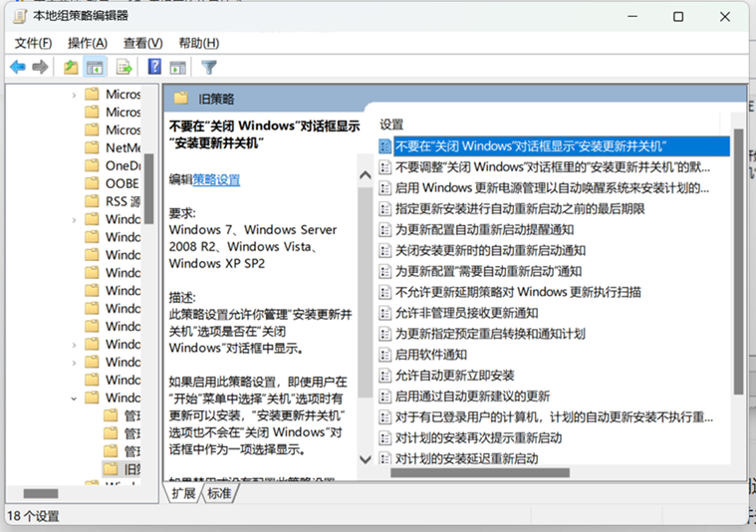Screen dimensions: 756x532
Task: Open the 查看(V) menu
Action: [x=142, y=44]
